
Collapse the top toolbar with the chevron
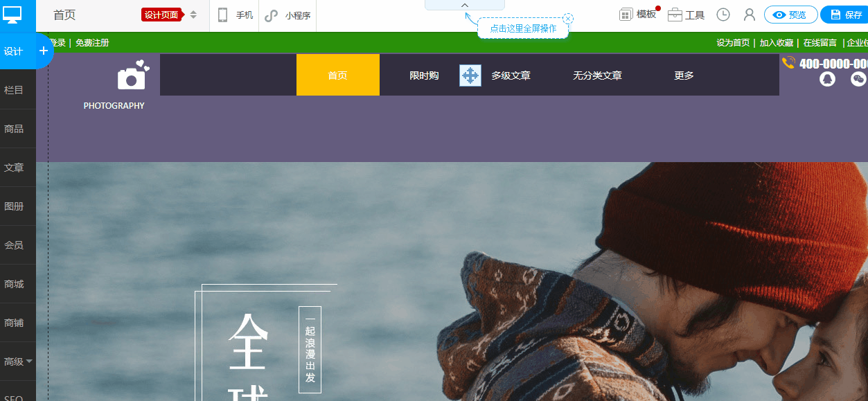pyautogui.click(x=465, y=5)
